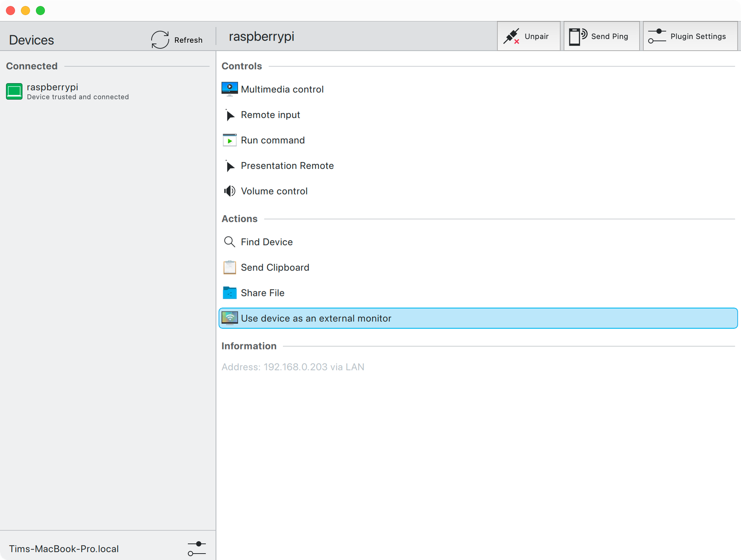Viewport: 741px width, 560px height.
Task: Launch Presentation Remote
Action: tap(287, 166)
